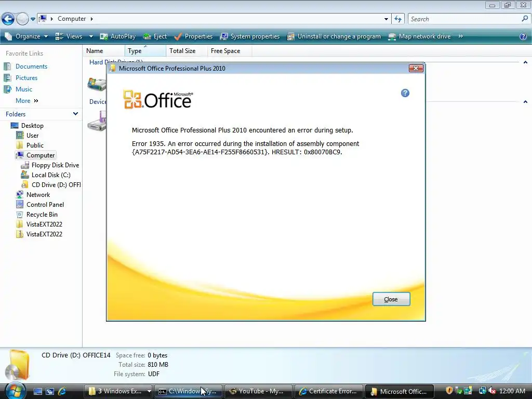532x399 pixels.
Task: Select Network in folder tree
Action: point(38,195)
